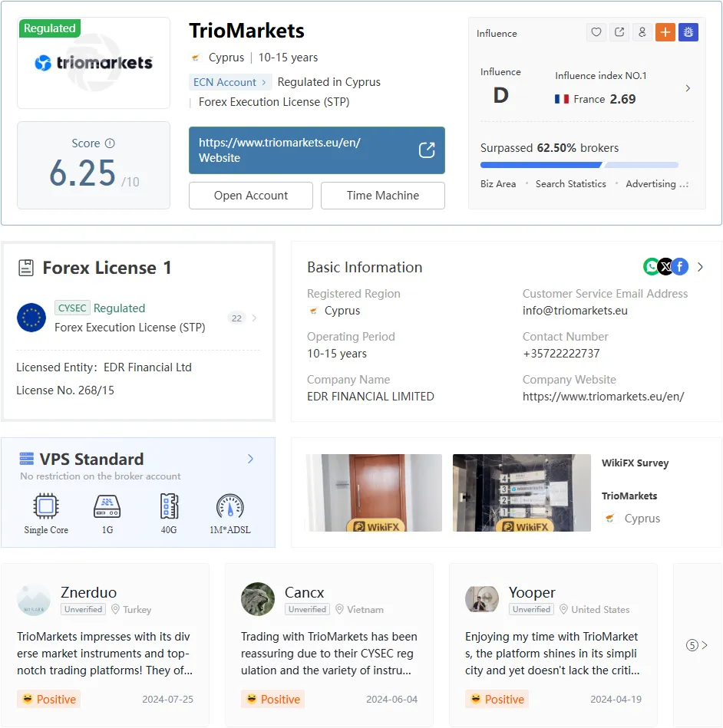Image resolution: width=723 pixels, height=728 pixels.
Task: Expand Basic Information chevron arrow
Action: (x=700, y=267)
